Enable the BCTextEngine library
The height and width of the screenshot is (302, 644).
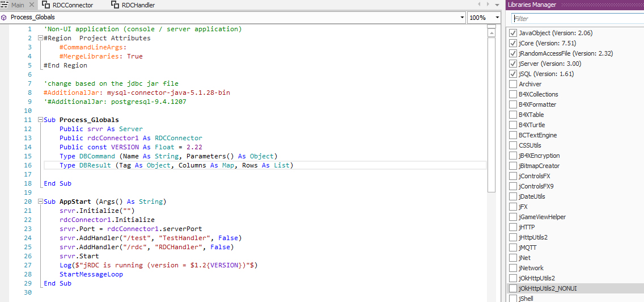click(512, 135)
